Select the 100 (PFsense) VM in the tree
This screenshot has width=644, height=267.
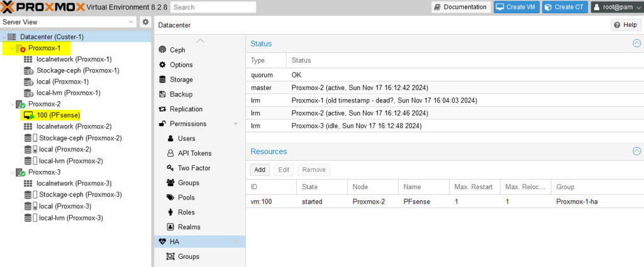click(58, 115)
